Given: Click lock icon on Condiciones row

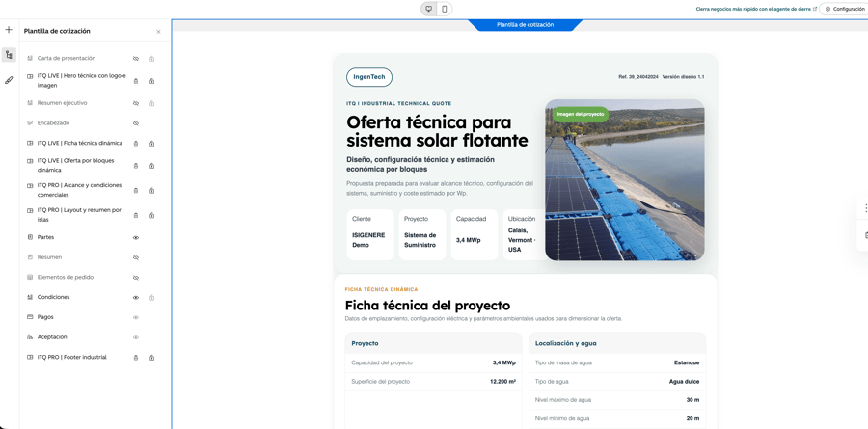Looking at the screenshot, I should (x=151, y=298).
